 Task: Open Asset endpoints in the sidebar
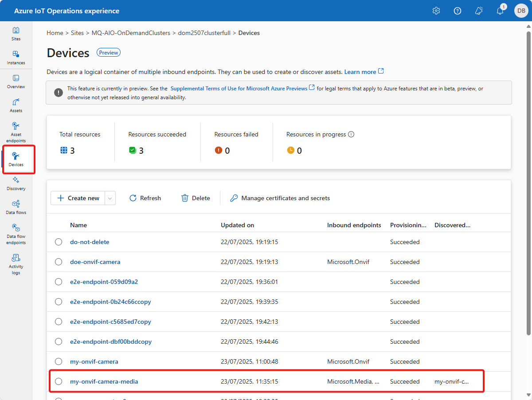16,132
